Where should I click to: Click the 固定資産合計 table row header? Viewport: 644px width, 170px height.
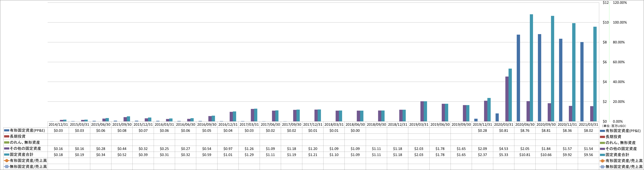pyautogui.click(x=26, y=155)
